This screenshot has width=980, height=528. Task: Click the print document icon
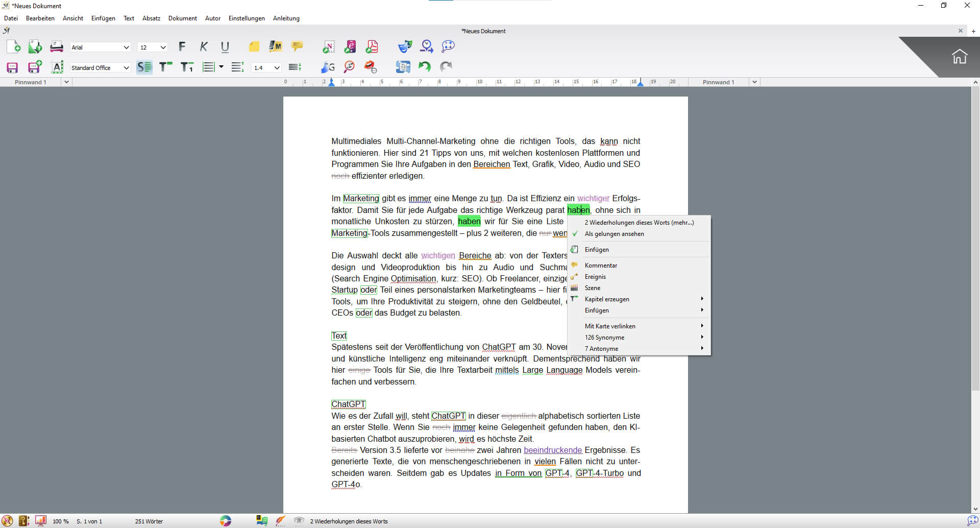click(56, 47)
